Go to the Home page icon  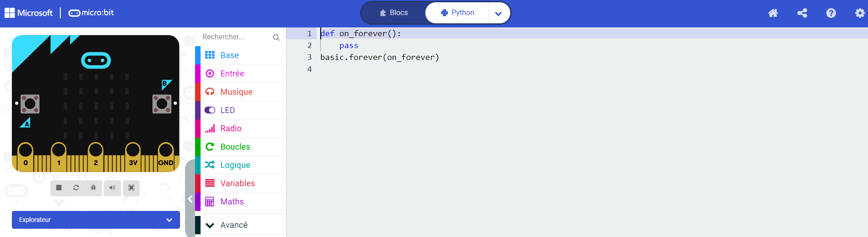click(x=773, y=13)
